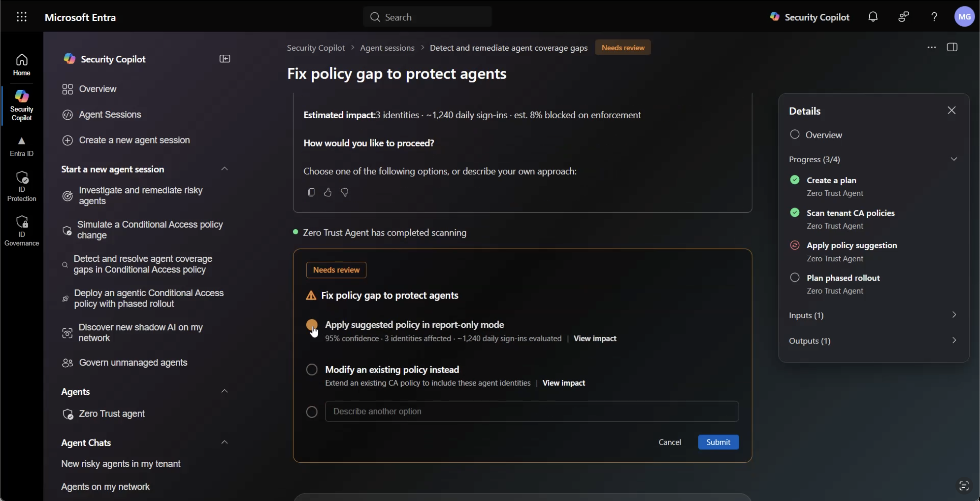This screenshot has height=501, width=980.
Task: Open the app launcher grid icon
Action: (22, 17)
